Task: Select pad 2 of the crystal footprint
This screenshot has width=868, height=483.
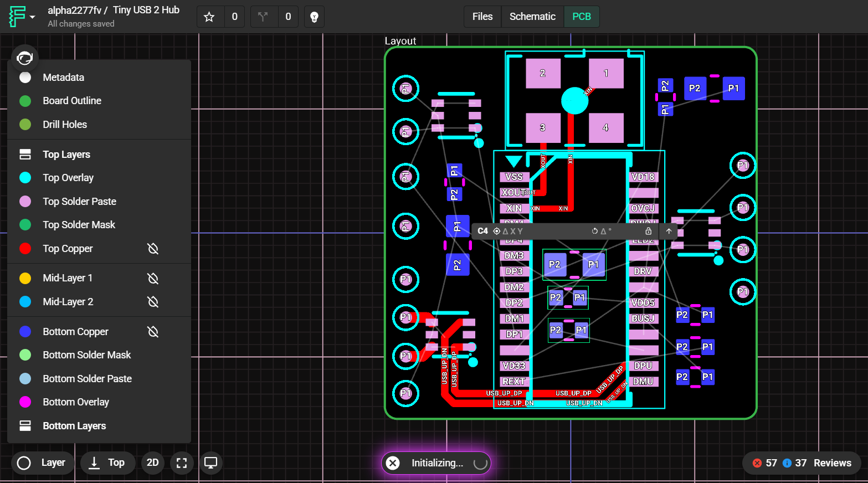Action: [x=543, y=73]
